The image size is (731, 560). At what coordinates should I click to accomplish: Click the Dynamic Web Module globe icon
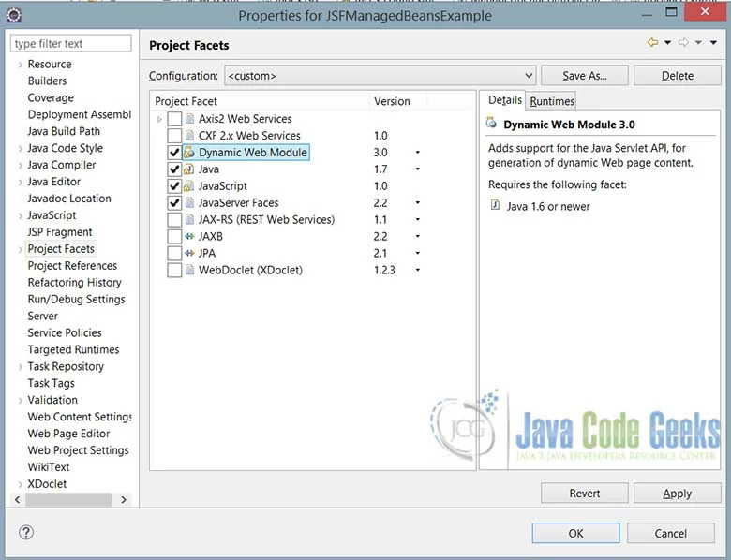(188, 153)
